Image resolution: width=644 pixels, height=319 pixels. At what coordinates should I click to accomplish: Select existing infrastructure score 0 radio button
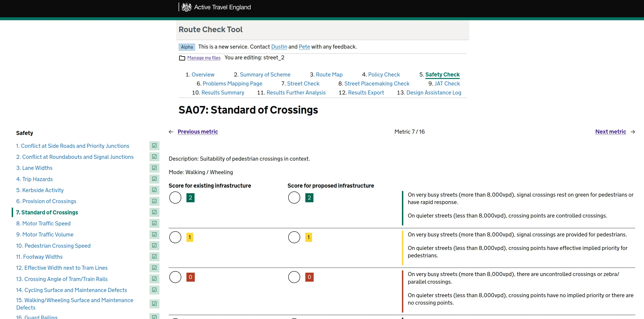175,277
